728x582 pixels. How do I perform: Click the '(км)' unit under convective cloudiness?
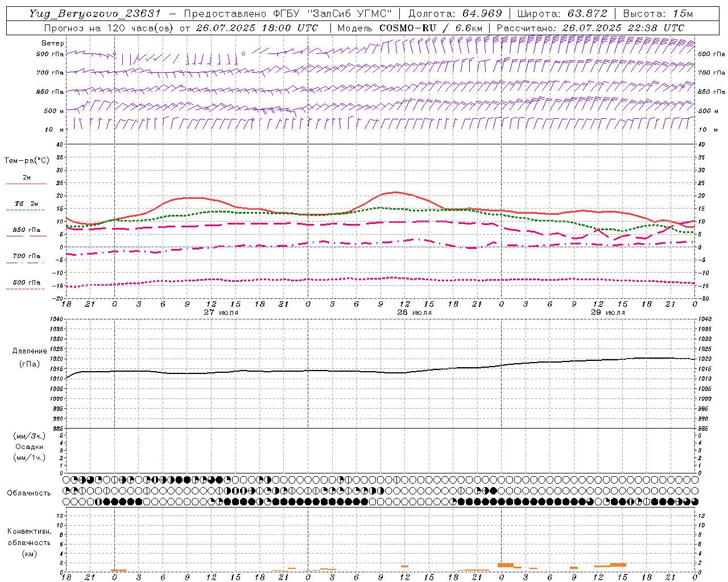coord(30,554)
